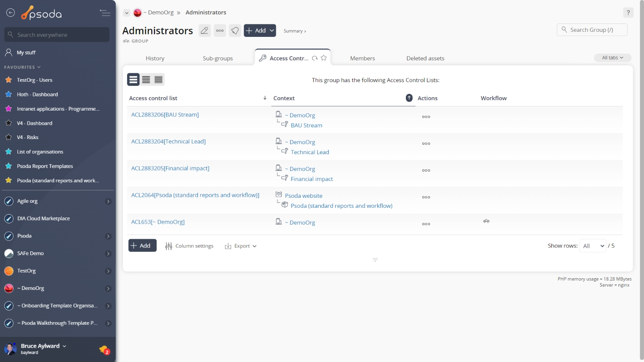Favourite the Access Control tab star
This screenshot has height=362, width=644.
point(324,58)
